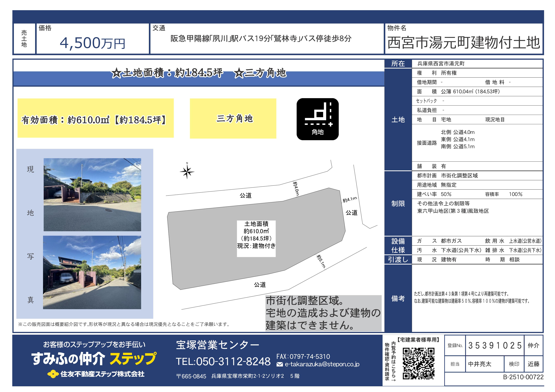Viewport: 555px width, 392px height.
Task: Click the yellow 三方角地 highlight box
Action: tap(233, 118)
